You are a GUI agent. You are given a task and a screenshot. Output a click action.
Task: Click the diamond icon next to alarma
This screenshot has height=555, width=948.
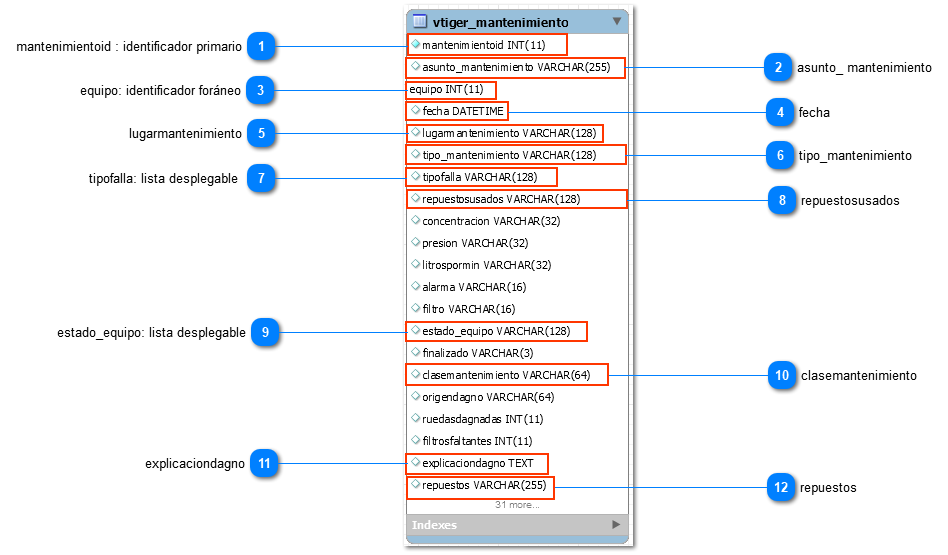coord(415,286)
